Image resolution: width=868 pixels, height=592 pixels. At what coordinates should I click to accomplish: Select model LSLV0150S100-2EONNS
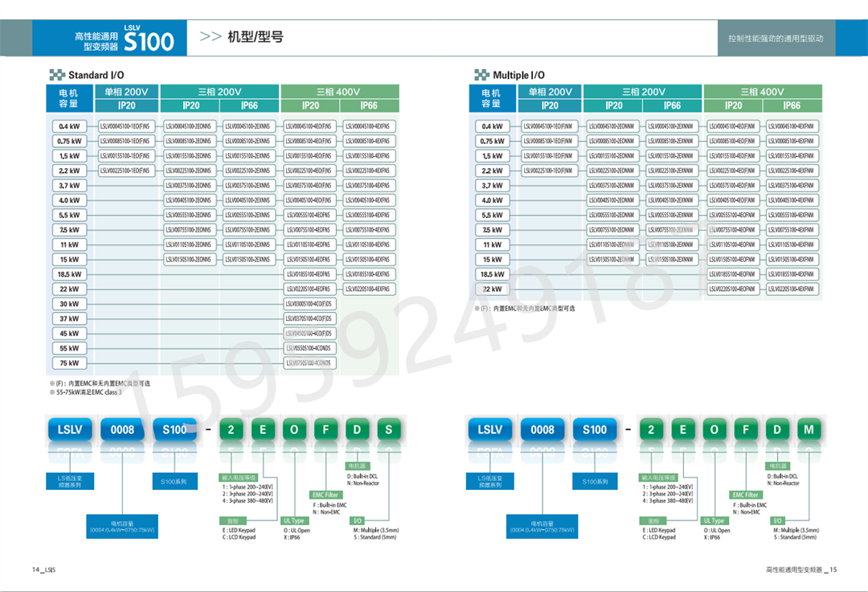[188, 259]
